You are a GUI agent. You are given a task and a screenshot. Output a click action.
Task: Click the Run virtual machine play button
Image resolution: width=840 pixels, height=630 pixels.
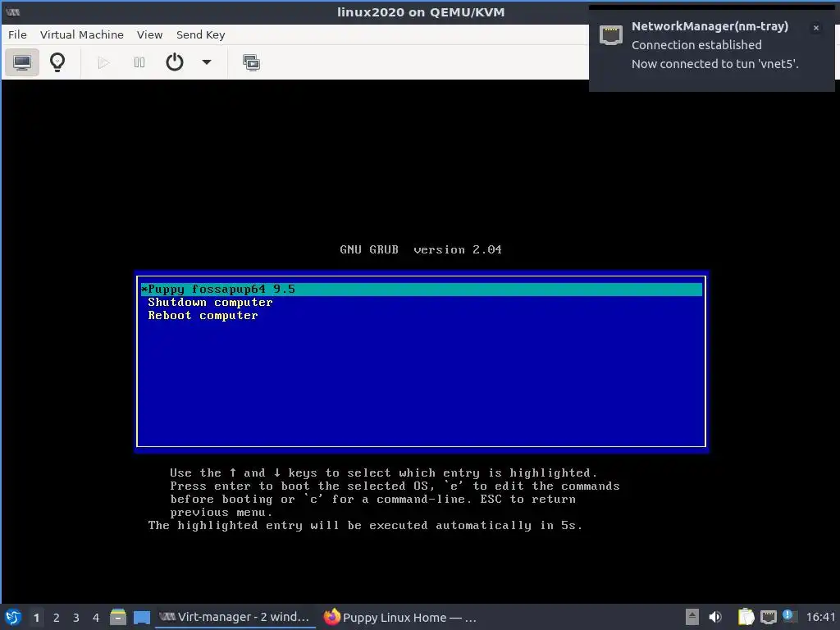tap(103, 62)
